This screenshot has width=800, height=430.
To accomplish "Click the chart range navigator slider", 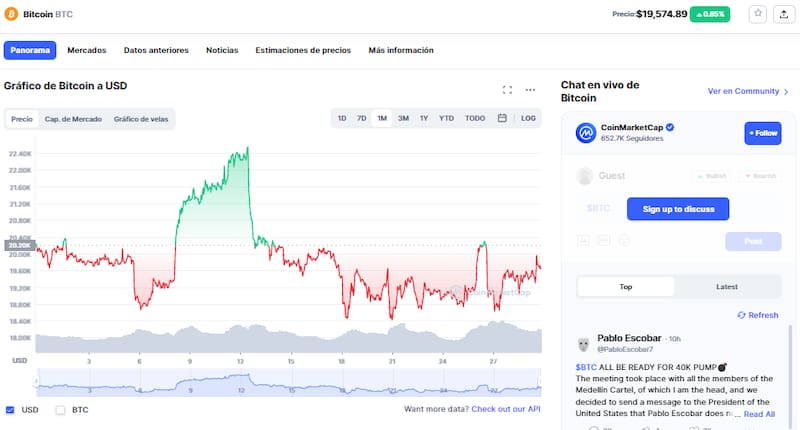I will [288, 383].
